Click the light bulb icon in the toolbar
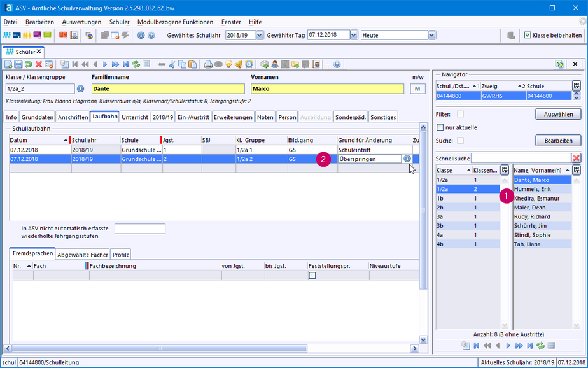 228,64
